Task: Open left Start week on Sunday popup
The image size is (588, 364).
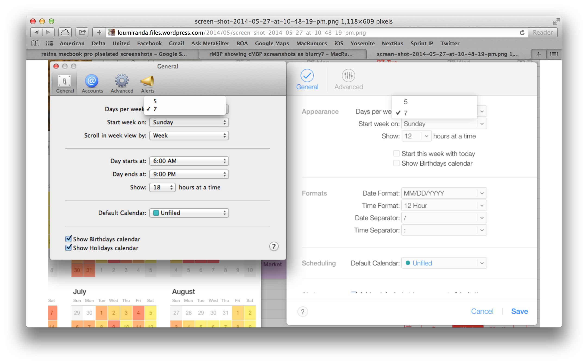Action: [x=189, y=122]
